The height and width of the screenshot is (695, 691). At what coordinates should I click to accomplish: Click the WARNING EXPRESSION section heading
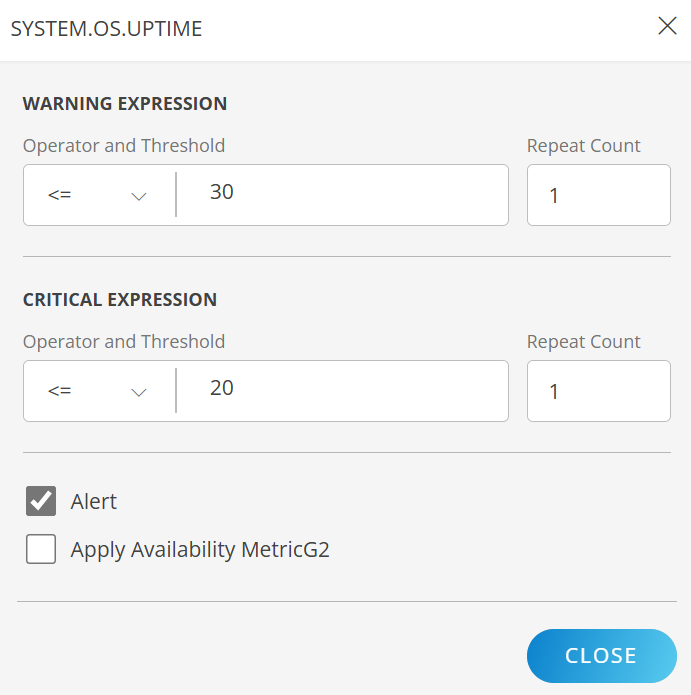point(125,104)
